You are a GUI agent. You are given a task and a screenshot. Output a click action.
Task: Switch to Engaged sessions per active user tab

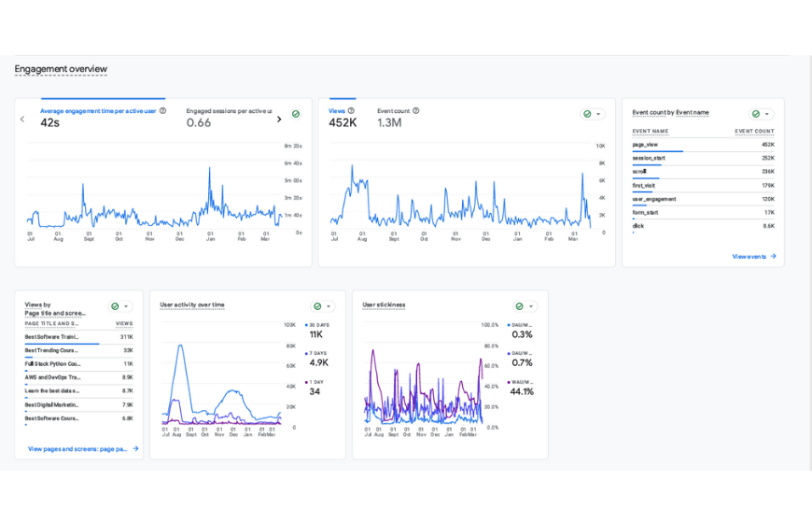[x=228, y=110]
